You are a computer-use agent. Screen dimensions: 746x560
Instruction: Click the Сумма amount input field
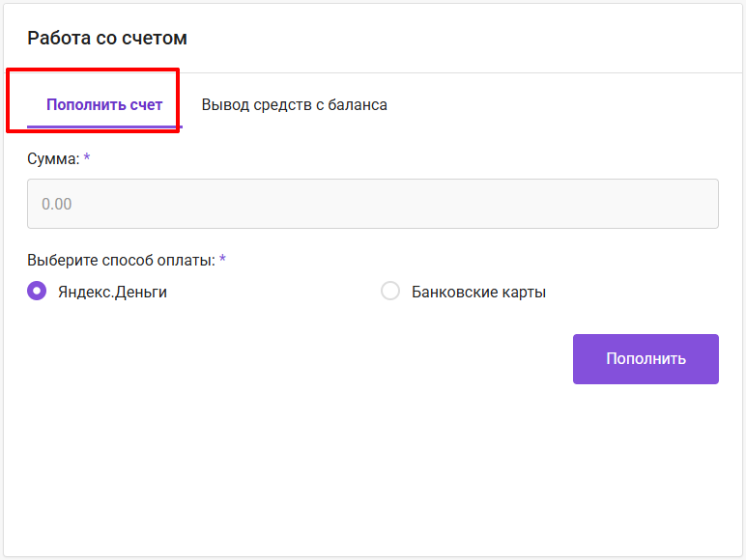[x=372, y=204]
